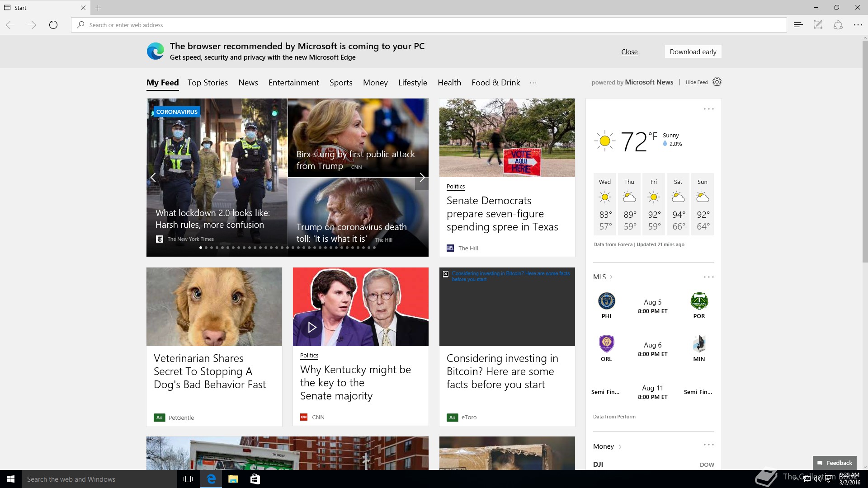Click the feed settings gear icon

(717, 82)
